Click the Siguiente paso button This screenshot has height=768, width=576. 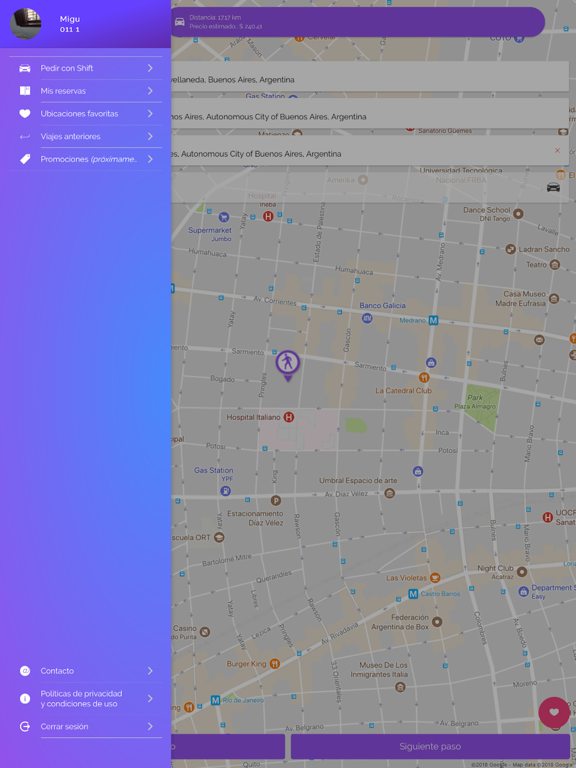click(430, 746)
